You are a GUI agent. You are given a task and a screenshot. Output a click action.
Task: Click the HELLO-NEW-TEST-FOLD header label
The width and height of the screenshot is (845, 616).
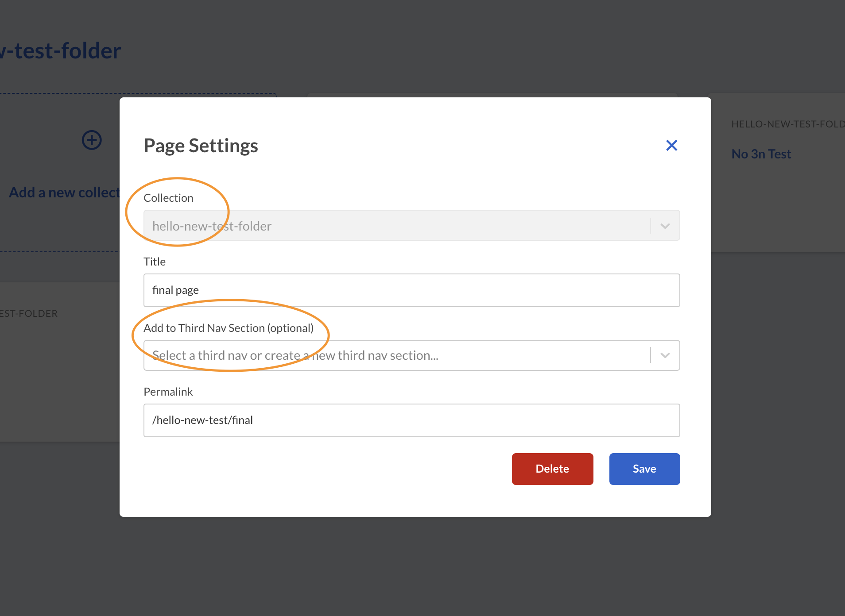tap(787, 124)
